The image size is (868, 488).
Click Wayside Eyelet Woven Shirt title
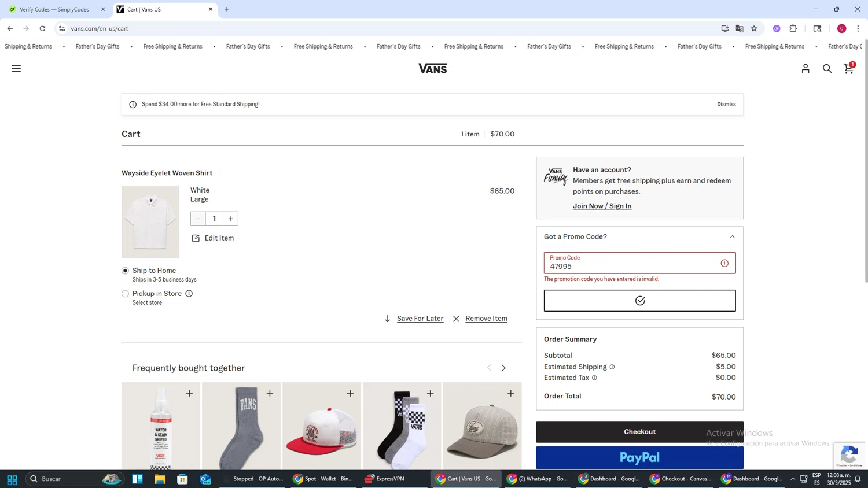coord(167,173)
